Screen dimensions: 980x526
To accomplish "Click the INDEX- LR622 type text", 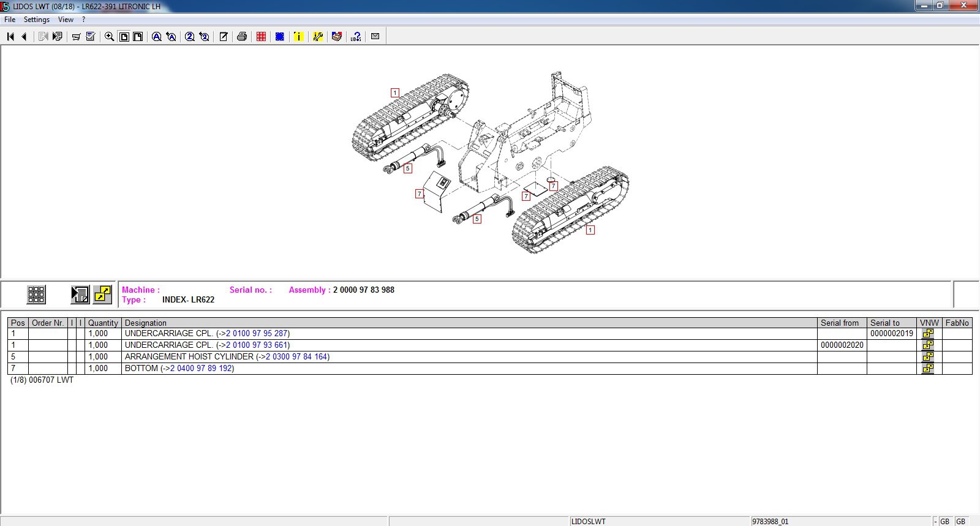I will coord(189,300).
